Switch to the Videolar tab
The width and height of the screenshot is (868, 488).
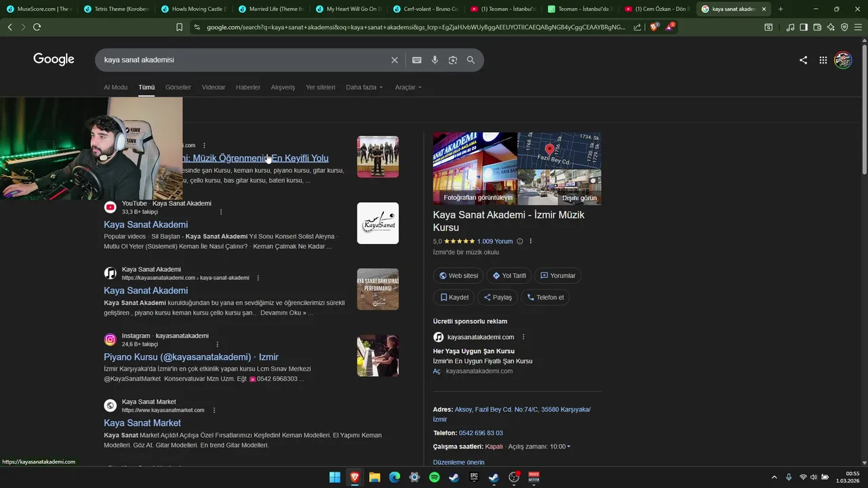click(214, 87)
